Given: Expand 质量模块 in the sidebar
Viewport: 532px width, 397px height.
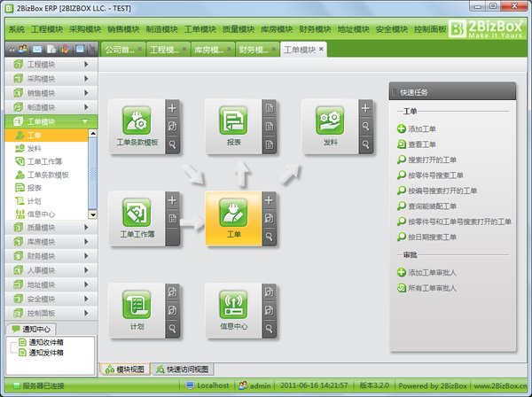Looking at the screenshot, I should (51, 227).
